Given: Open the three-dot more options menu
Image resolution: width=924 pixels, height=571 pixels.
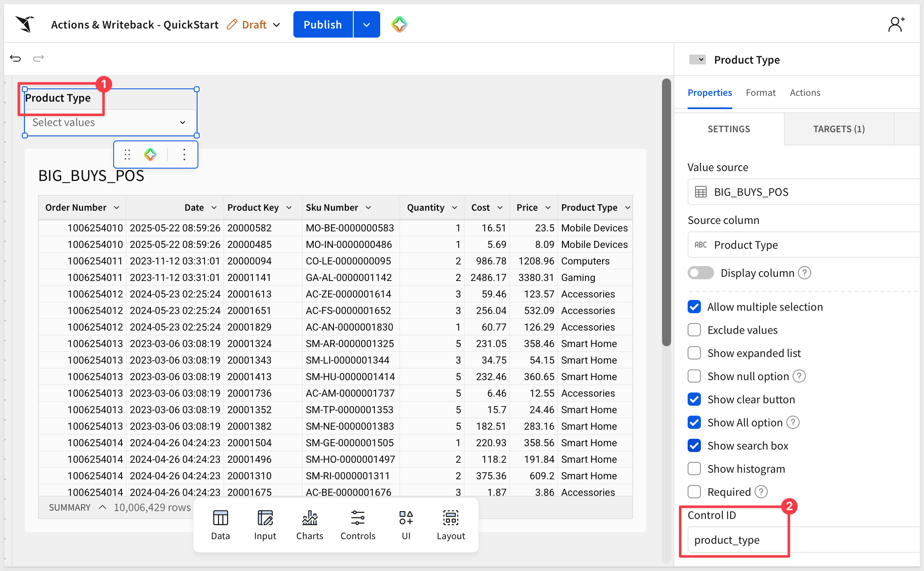Looking at the screenshot, I should (184, 155).
